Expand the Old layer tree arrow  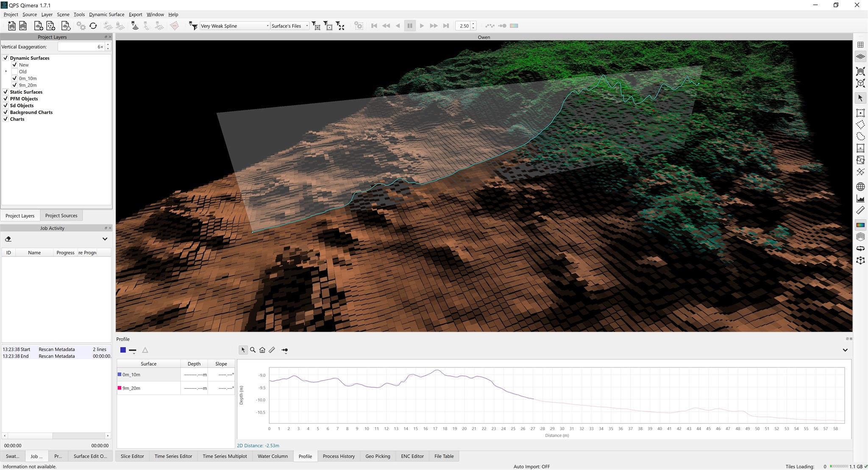6,72
